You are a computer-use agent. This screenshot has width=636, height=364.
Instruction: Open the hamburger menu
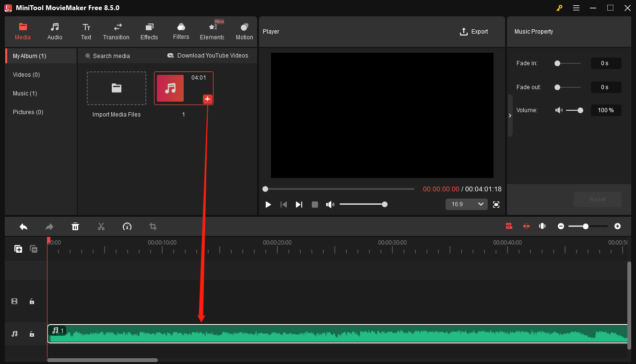[576, 8]
